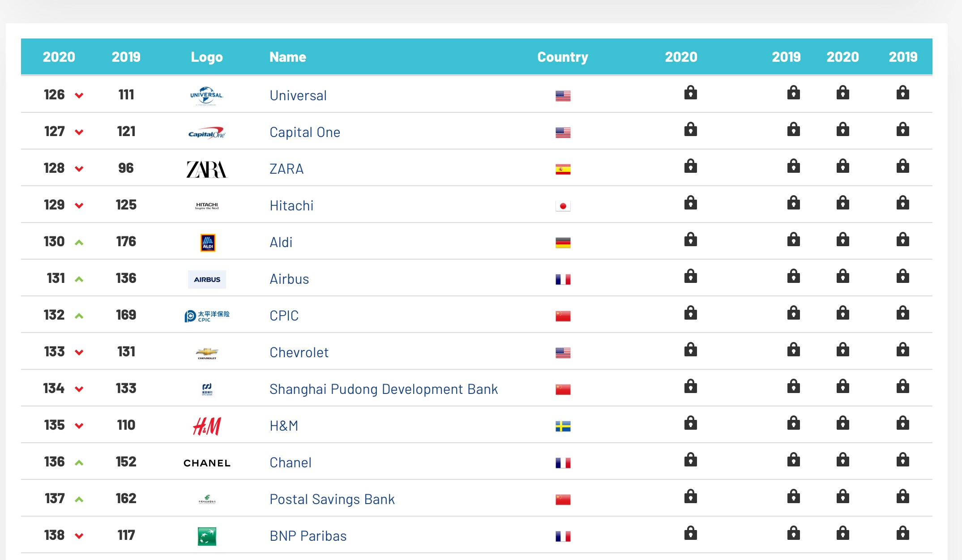962x560 pixels.
Task: Open the Chanel brand link
Action: click(x=291, y=462)
